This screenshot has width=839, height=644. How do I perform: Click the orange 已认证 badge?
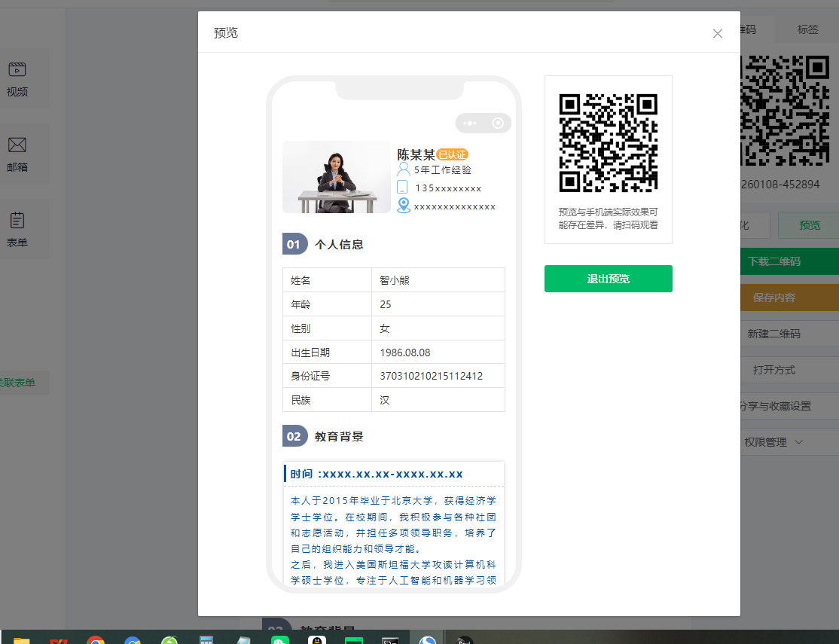453,154
